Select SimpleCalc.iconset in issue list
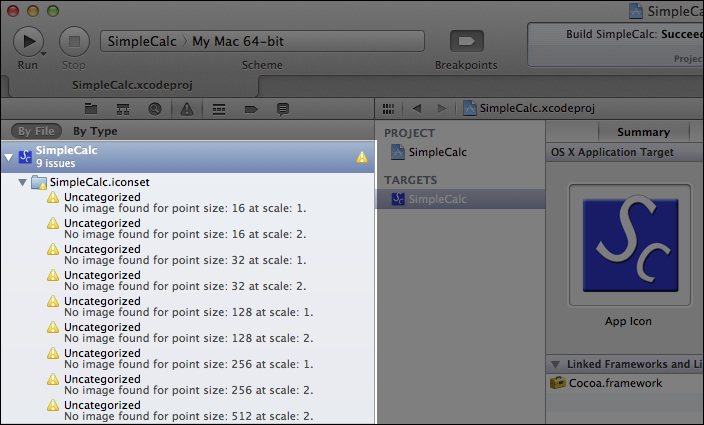704x425 pixels. (x=100, y=182)
